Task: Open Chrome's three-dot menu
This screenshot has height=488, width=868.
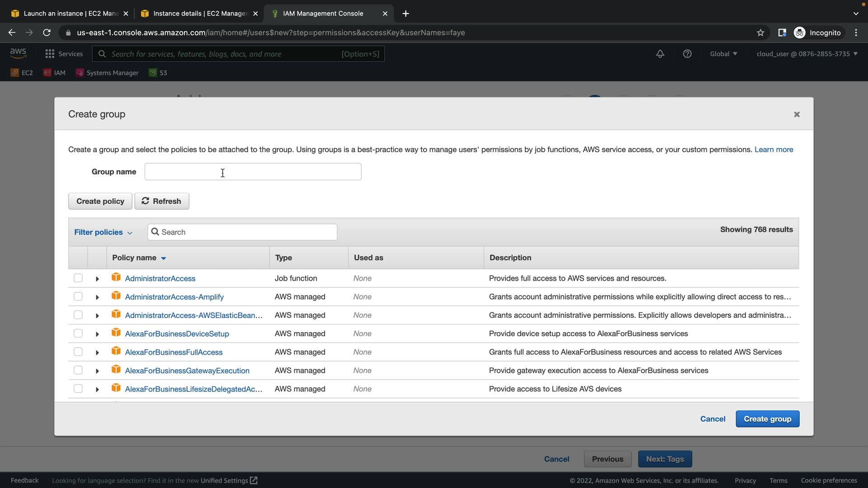Action: [856, 33]
